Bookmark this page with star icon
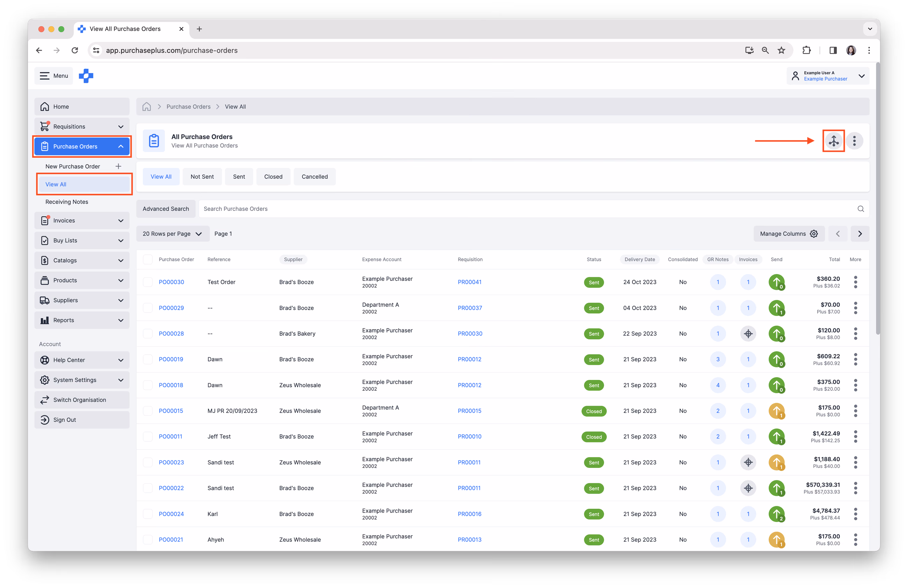Image resolution: width=908 pixels, height=588 pixels. pyautogui.click(x=781, y=50)
